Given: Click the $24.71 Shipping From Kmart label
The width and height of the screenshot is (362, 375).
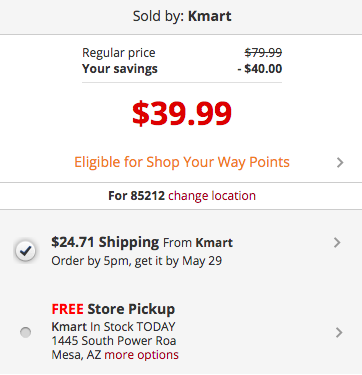Looking at the screenshot, I should click(142, 242).
